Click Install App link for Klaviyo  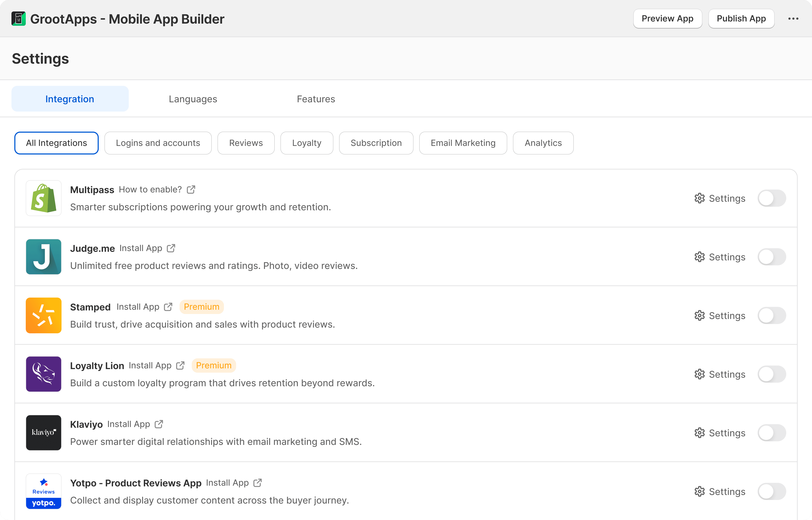[129, 424]
